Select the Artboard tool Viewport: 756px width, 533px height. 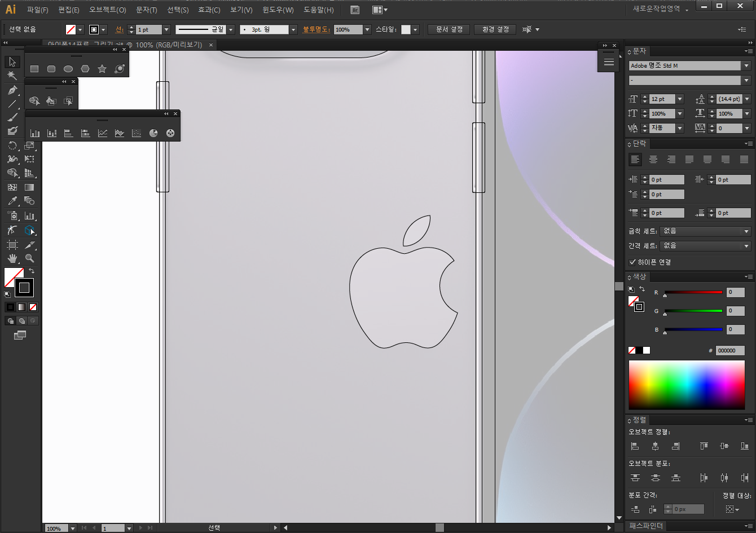[x=12, y=245]
